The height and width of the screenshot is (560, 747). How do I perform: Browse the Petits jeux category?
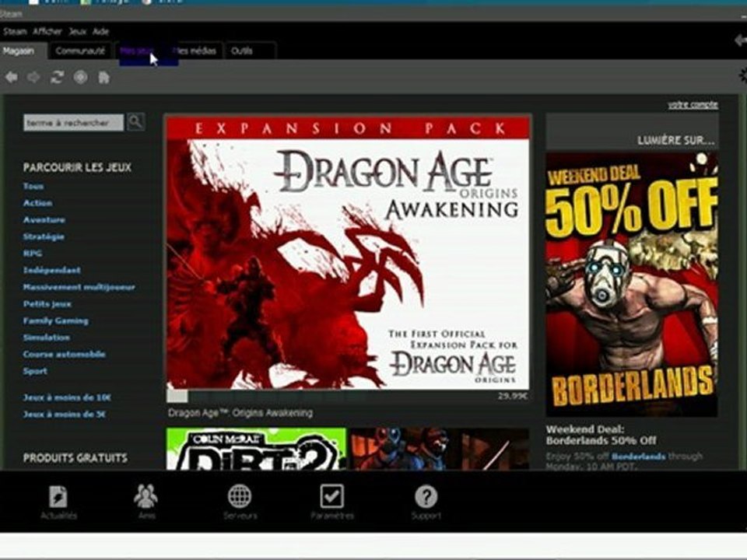47,304
